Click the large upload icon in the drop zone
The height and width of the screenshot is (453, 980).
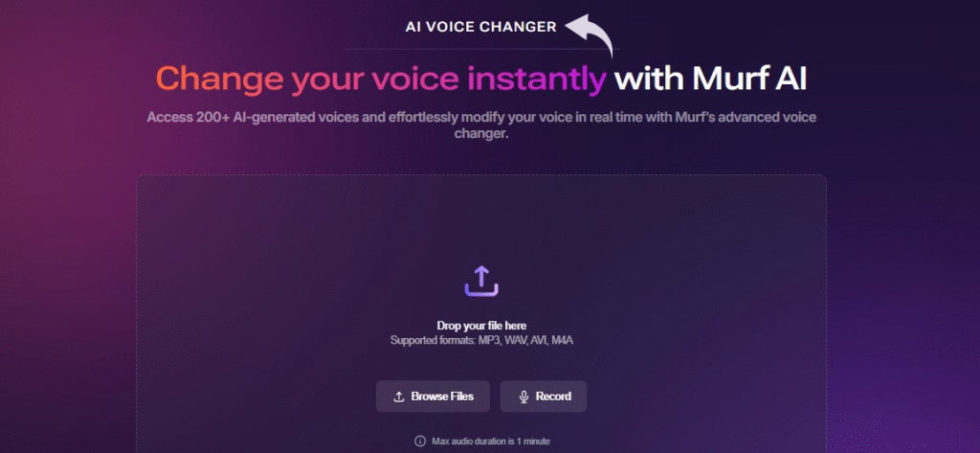click(481, 281)
